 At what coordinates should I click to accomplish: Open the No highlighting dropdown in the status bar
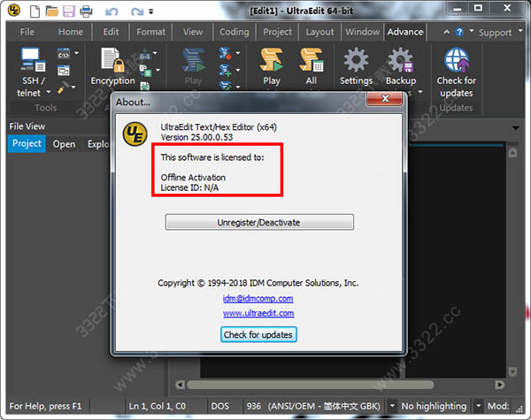tap(478, 406)
